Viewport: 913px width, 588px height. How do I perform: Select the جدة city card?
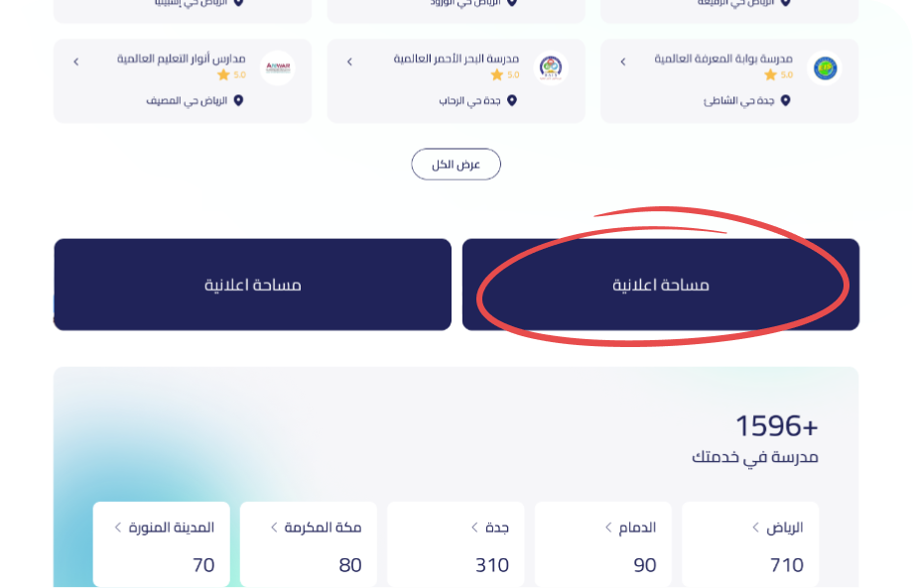click(456, 544)
